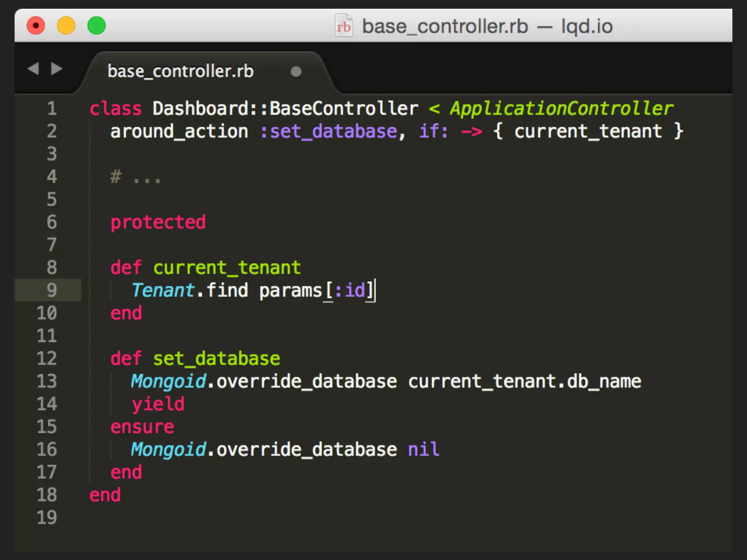Viewport: 747px width, 560px height.
Task: Click line number 12 in the gutter
Action: coord(47,358)
